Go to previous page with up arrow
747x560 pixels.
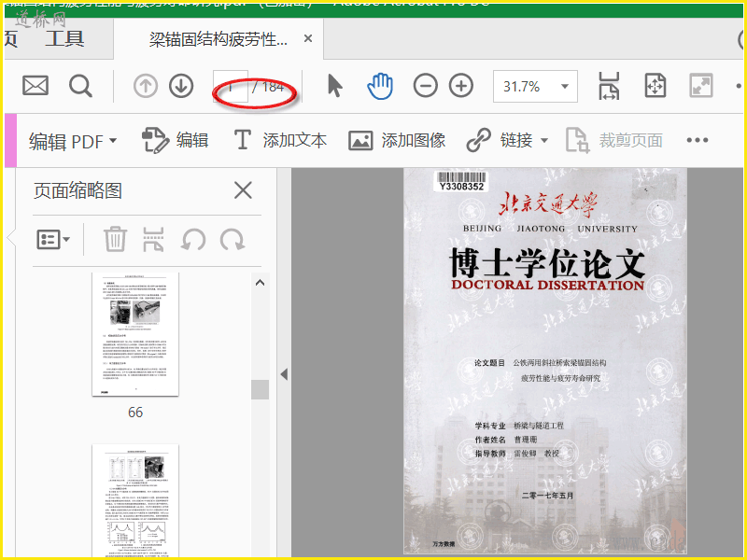(146, 86)
